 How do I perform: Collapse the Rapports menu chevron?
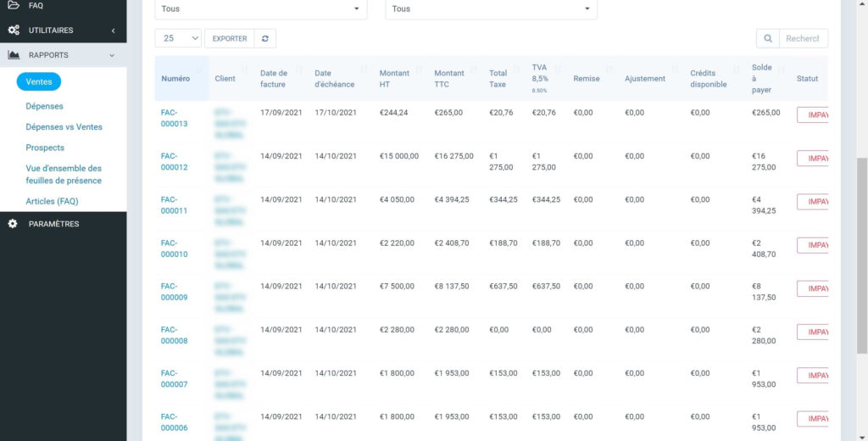point(112,55)
